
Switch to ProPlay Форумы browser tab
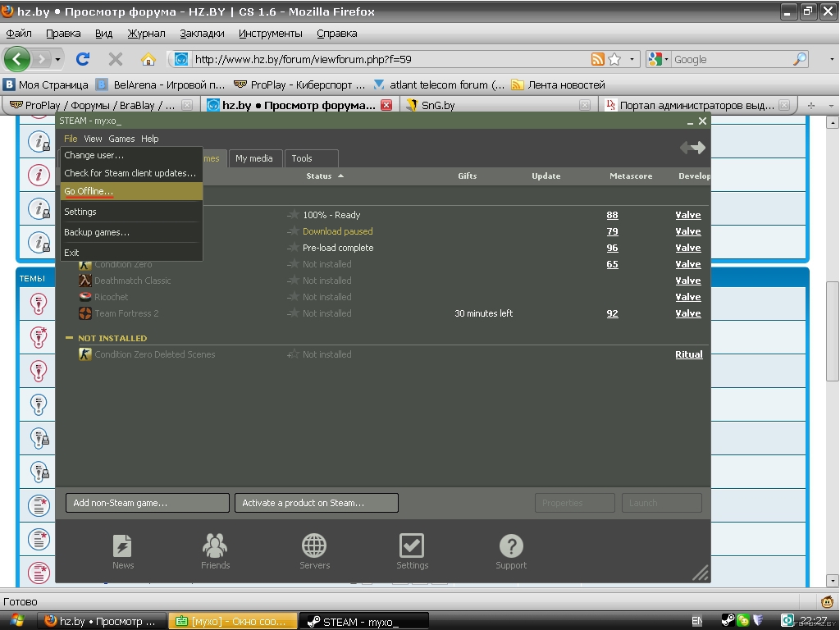(99, 105)
